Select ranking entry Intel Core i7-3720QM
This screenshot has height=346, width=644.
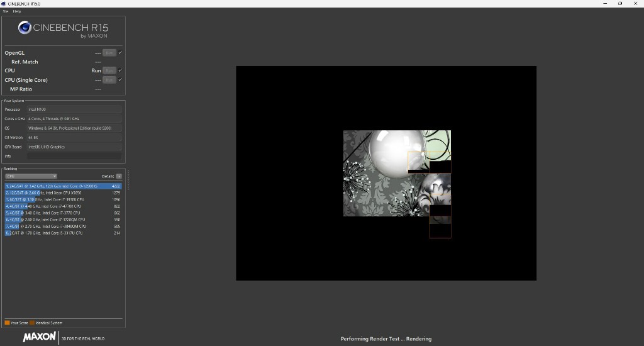coord(64,220)
